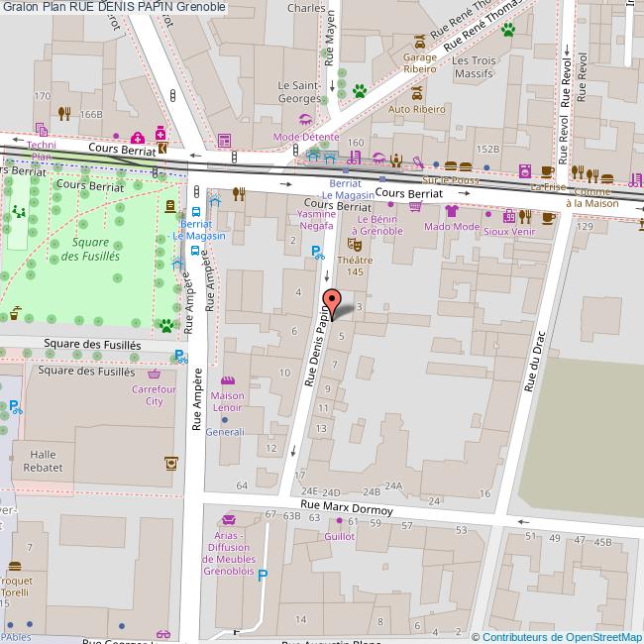Click the Mado Mode clothing shirt icon

[452, 211]
